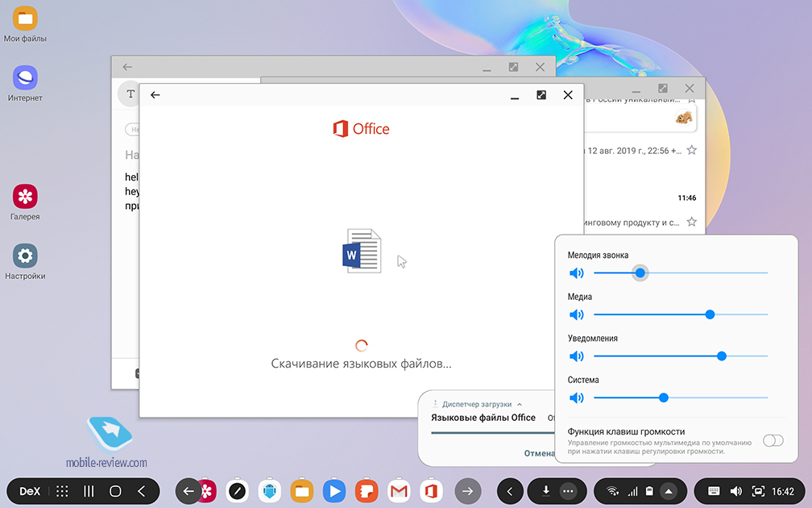The image size is (812, 508).
Task: Click the 16:42 clock on the taskbar
Action: tap(783, 491)
